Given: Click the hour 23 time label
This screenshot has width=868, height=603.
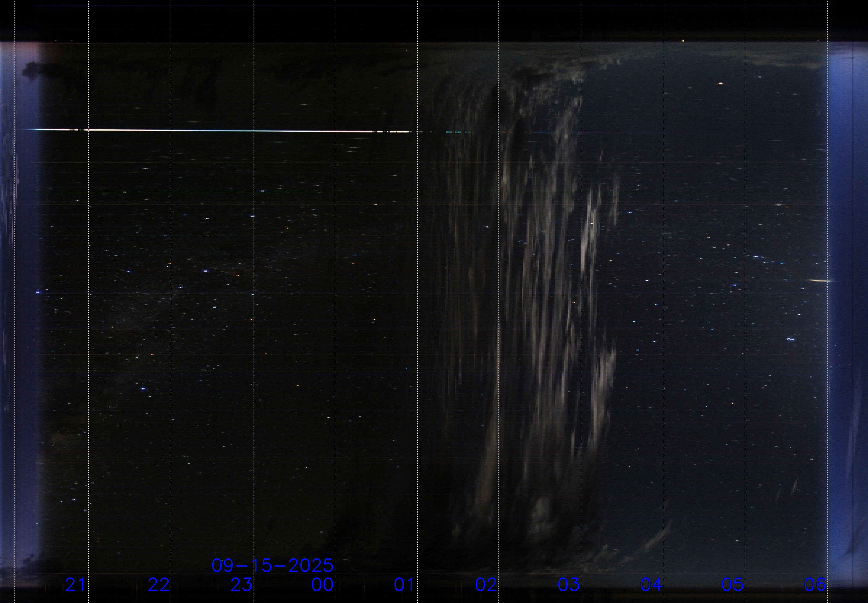Looking at the screenshot, I should click(241, 585).
